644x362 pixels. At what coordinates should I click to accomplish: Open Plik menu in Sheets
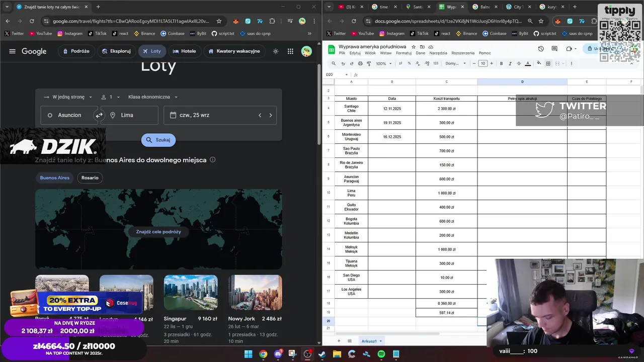[342, 53]
